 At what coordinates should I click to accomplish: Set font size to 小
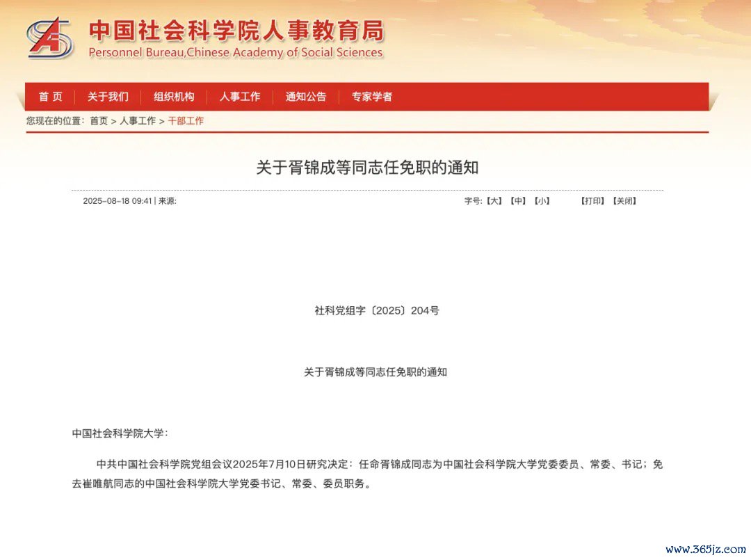[x=542, y=201]
